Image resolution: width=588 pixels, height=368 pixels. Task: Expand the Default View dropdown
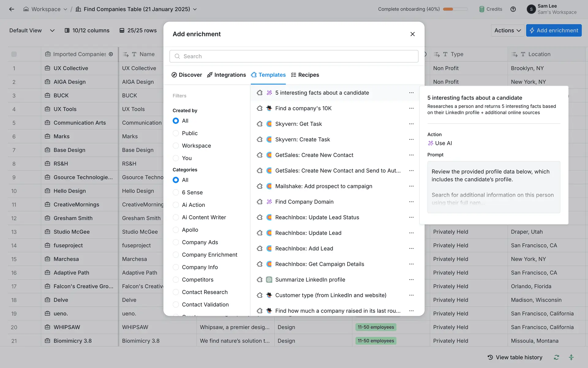point(52,30)
